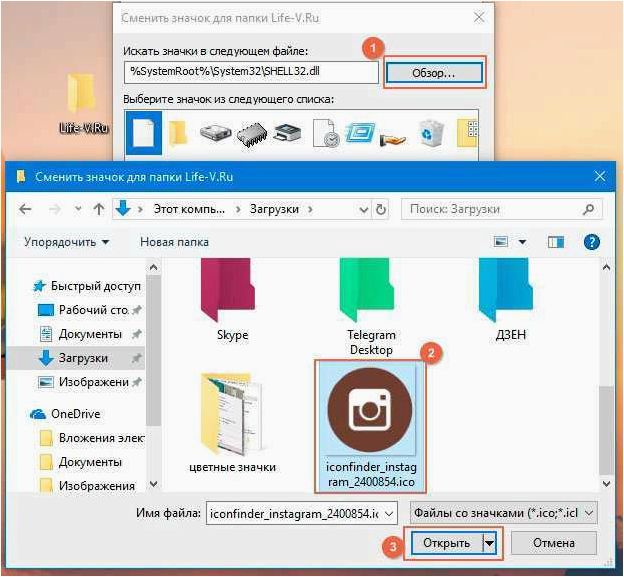Open 'Документы' folder under OneDrive
The width and height of the screenshot is (624, 577).
point(90,462)
